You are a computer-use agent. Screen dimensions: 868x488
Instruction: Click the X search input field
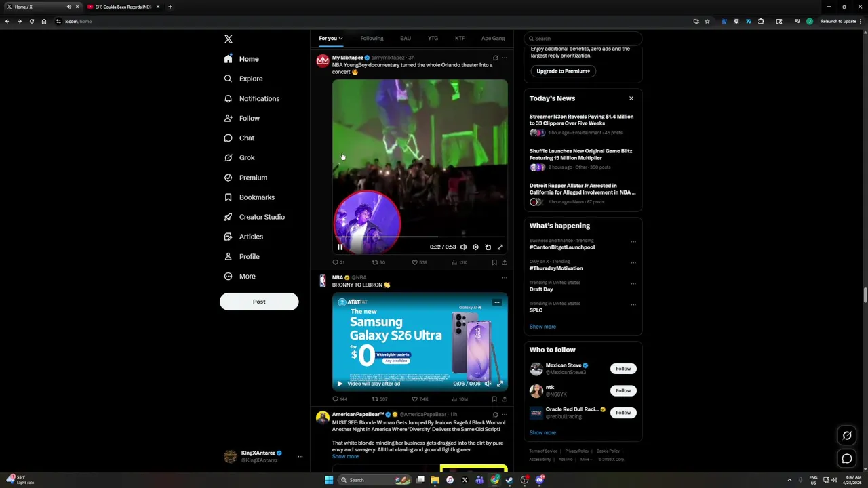point(583,39)
